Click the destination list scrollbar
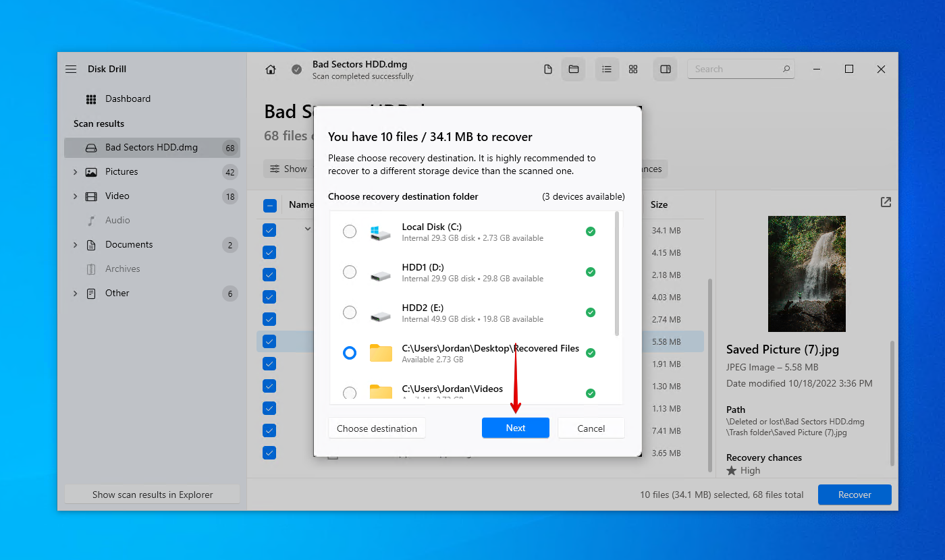This screenshot has width=945, height=560. tap(617, 273)
